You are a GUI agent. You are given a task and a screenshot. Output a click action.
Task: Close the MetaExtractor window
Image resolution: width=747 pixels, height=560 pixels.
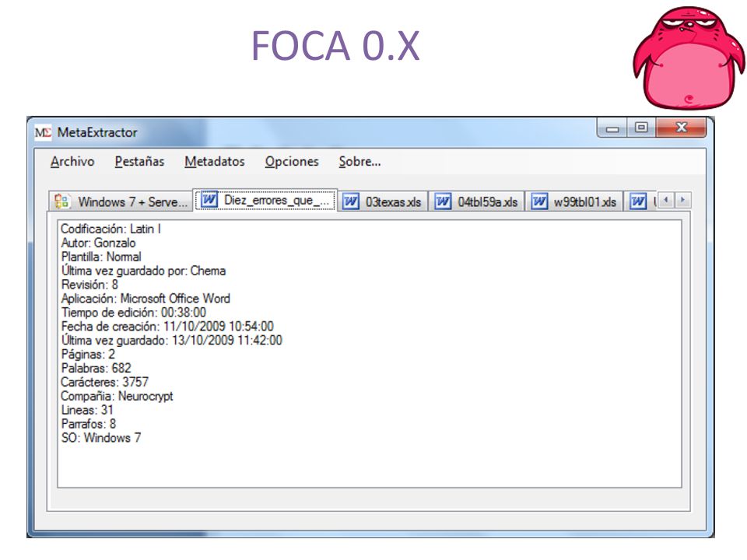point(682,128)
